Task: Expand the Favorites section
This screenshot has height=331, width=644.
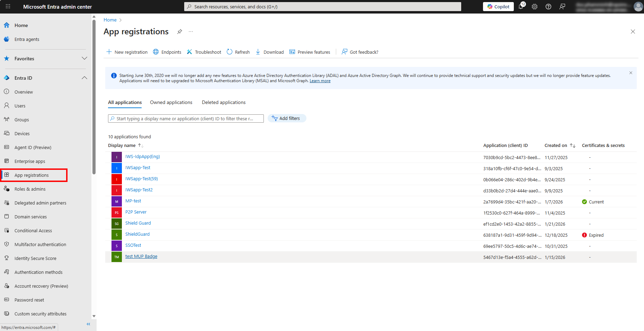Action: 84,59
